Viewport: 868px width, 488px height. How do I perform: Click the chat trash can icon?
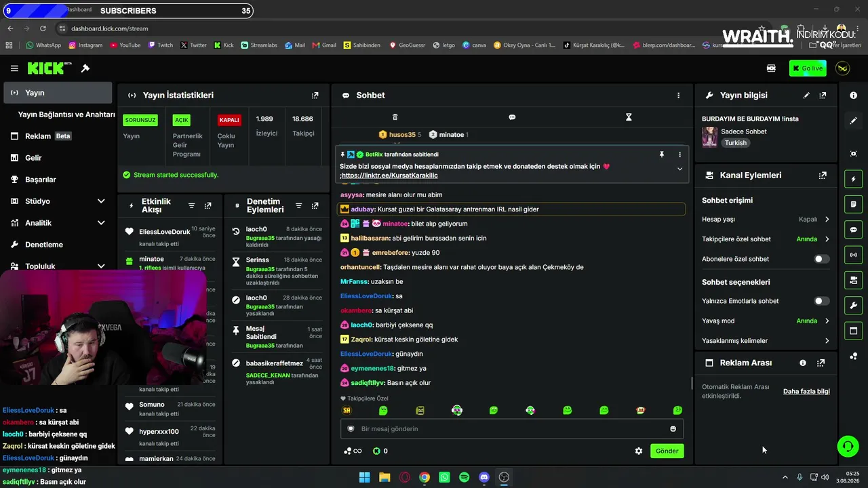pyautogui.click(x=395, y=117)
